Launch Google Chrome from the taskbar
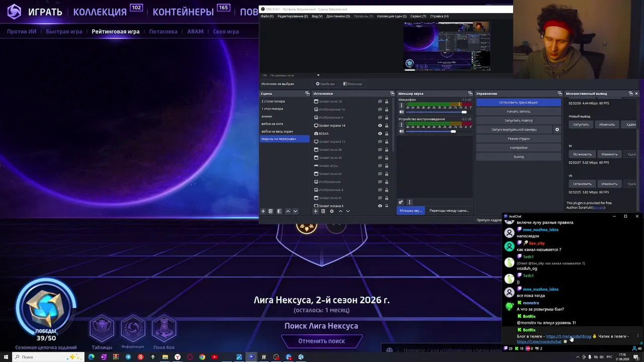Screen dimensions: 644x362 (x=202, y=357)
